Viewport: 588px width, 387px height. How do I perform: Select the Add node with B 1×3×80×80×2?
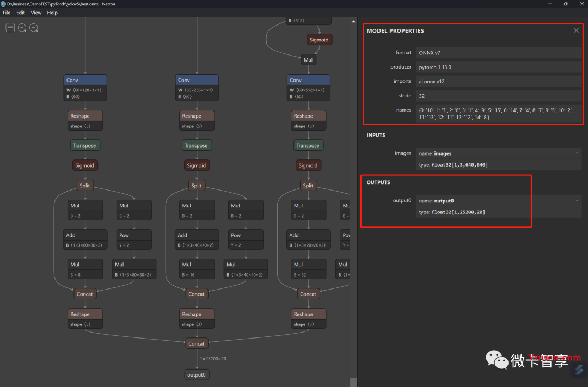pyautogui.click(x=85, y=239)
